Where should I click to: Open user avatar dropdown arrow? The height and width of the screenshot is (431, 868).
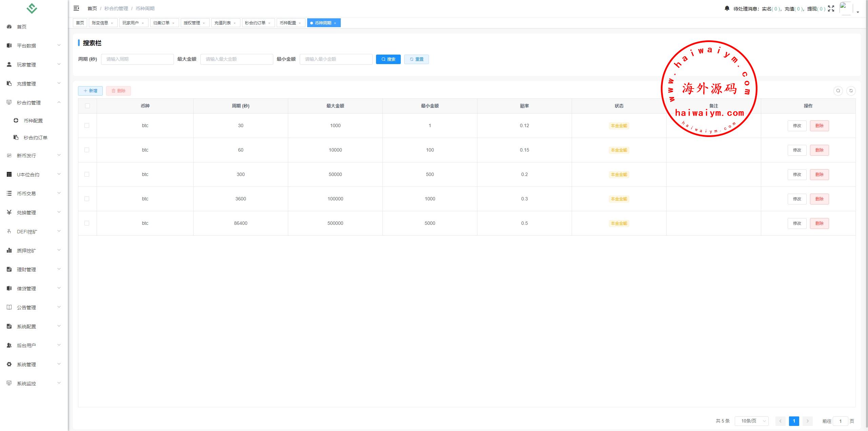pyautogui.click(x=858, y=12)
